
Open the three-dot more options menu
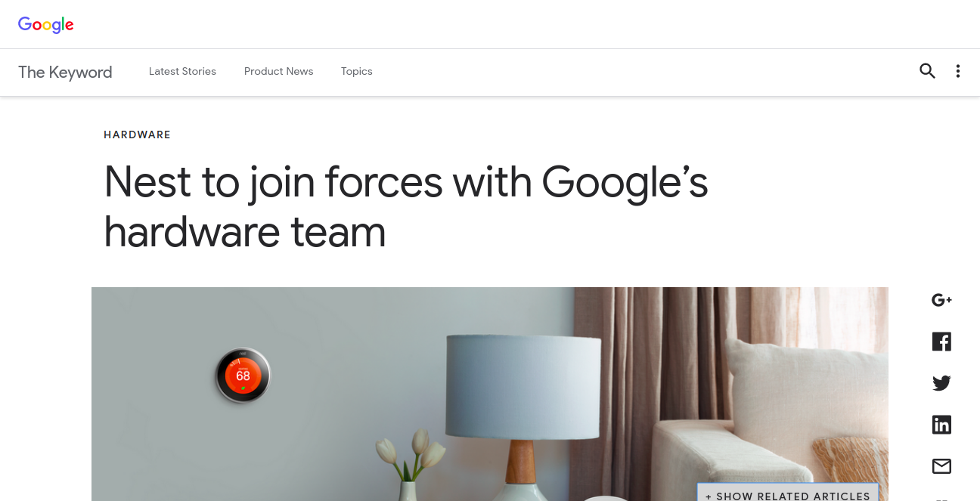(x=958, y=71)
